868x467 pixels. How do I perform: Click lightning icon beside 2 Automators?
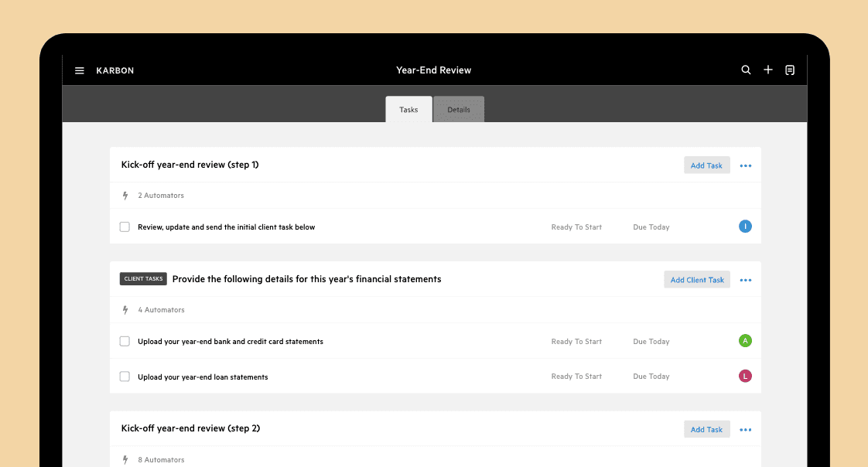point(125,196)
